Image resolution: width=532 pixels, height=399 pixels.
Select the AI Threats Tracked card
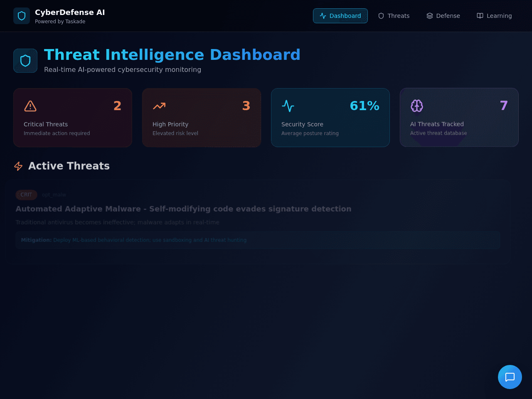coord(459,118)
